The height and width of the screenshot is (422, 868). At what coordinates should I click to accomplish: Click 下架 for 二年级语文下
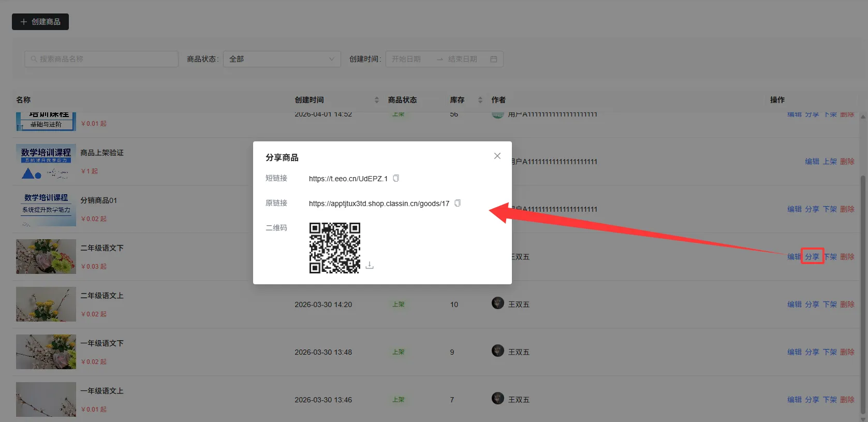pos(830,257)
